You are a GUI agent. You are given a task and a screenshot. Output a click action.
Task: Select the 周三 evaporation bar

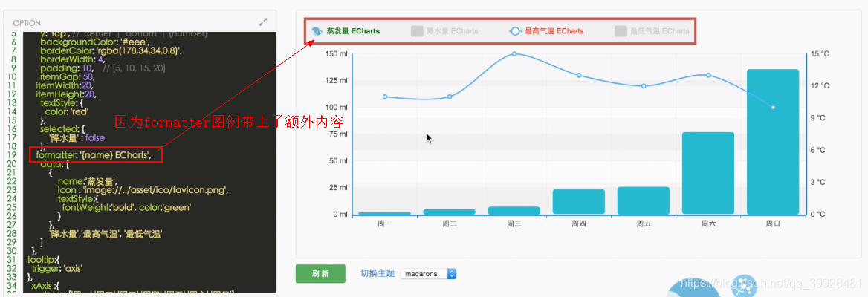[x=514, y=210]
